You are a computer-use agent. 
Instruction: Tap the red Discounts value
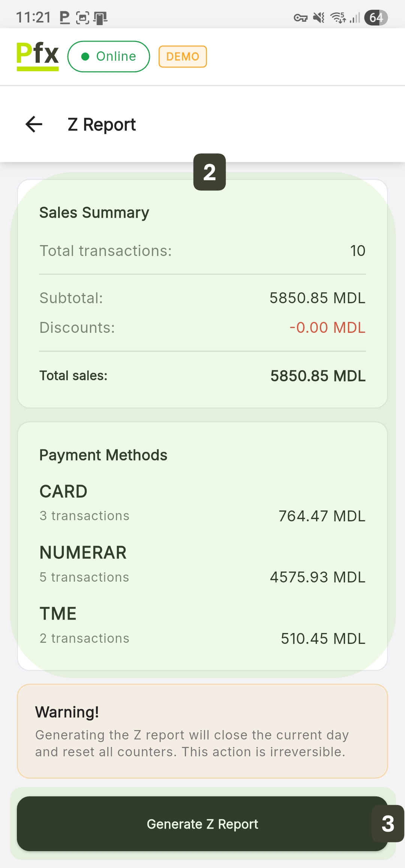tap(327, 328)
